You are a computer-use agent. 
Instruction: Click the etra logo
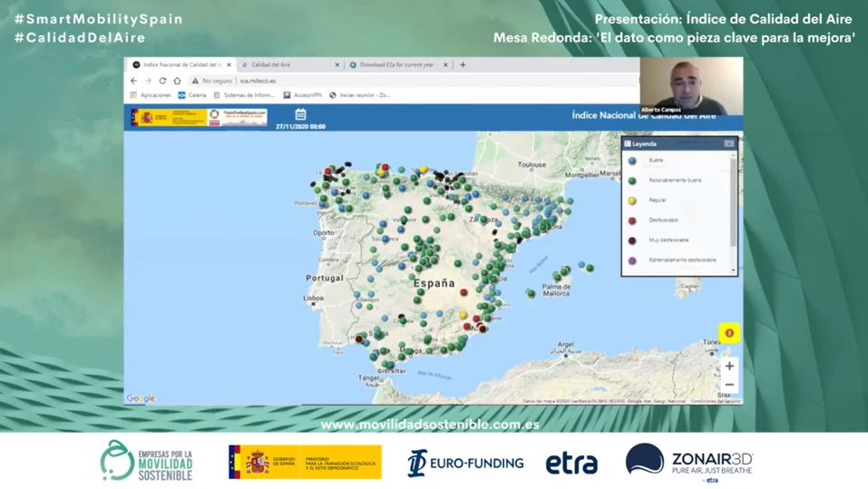point(571,464)
